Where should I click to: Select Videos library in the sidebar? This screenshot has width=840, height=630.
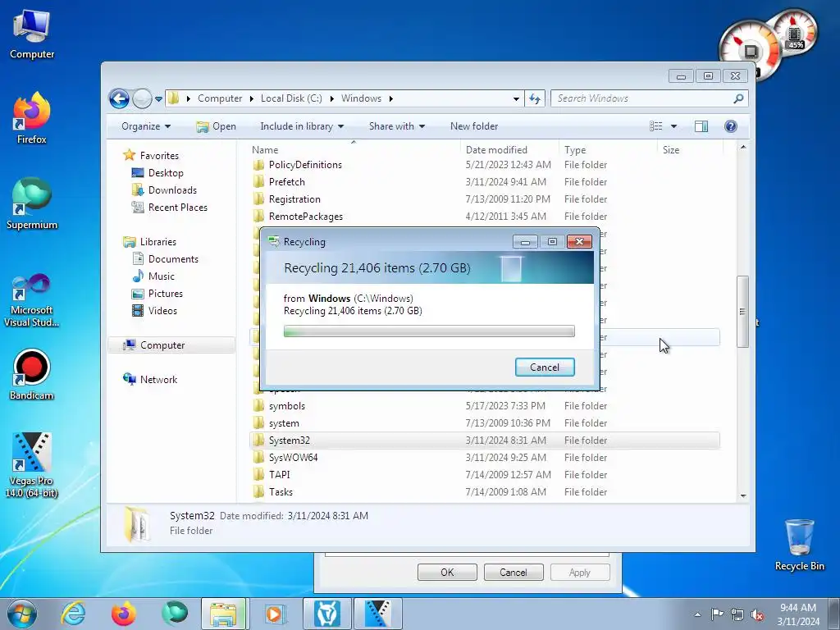click(x=162, y=311)
